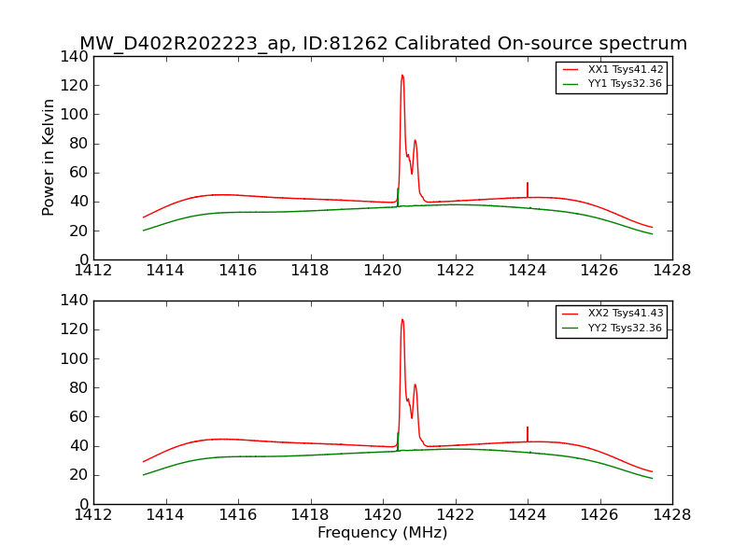This screenshot has width=747, height=560.
Task: Click the 'Power in Kelvin' y-axis label
Action: [49, 158]
